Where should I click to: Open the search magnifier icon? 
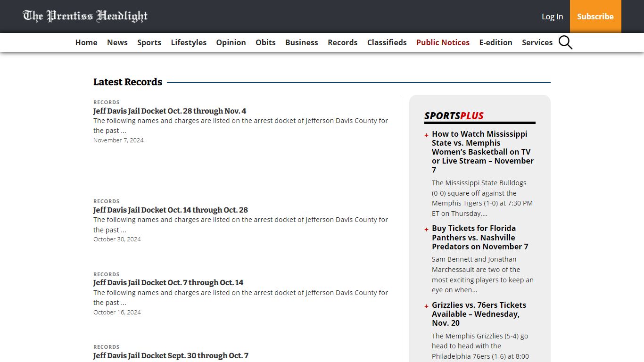point(565,42)
